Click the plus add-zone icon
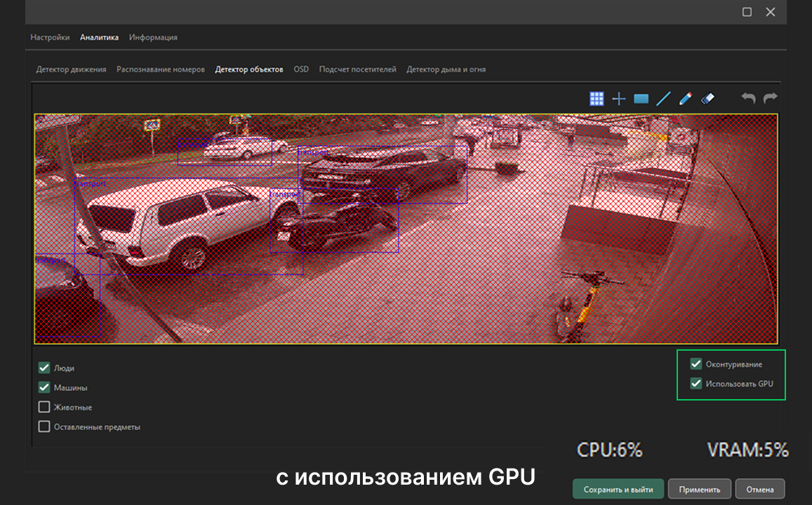Viewport: 812px width, 505px height. [x=618, y=99]
